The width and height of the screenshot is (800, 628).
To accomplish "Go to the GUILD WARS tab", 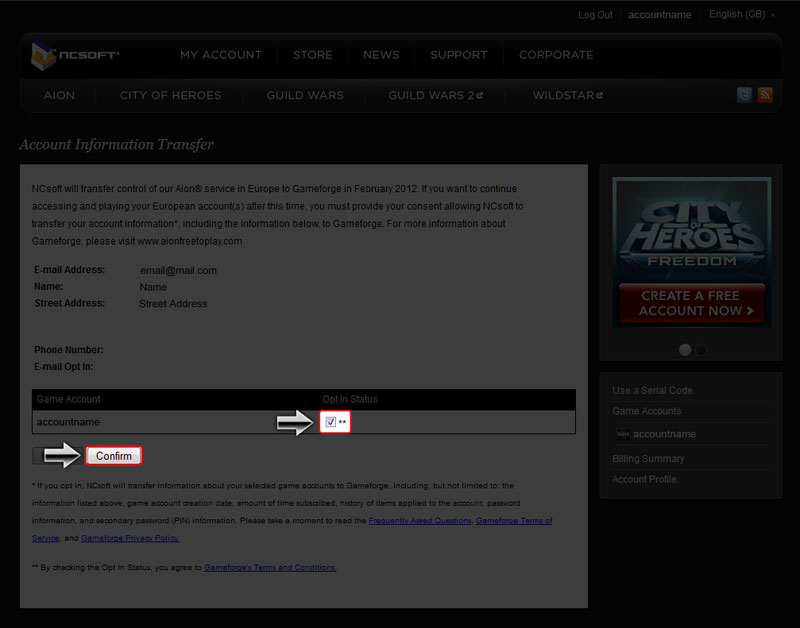I will (305, 95).
